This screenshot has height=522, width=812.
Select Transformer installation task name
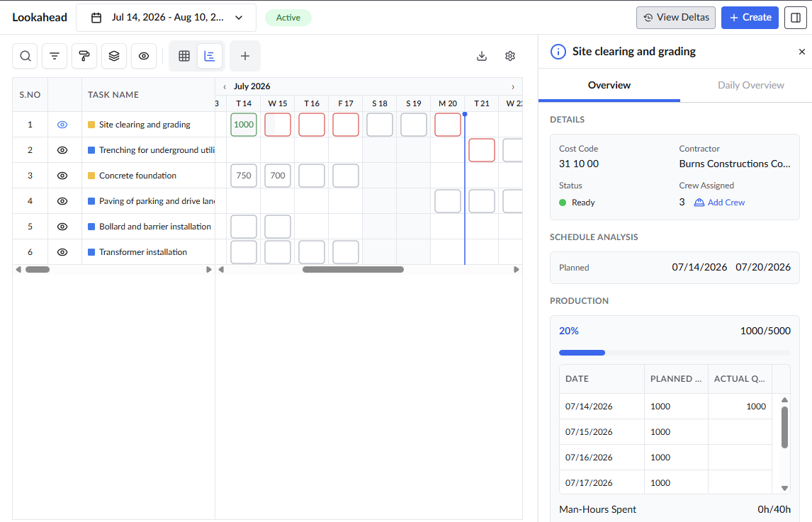pyautogui.click(x=143, y=252)
